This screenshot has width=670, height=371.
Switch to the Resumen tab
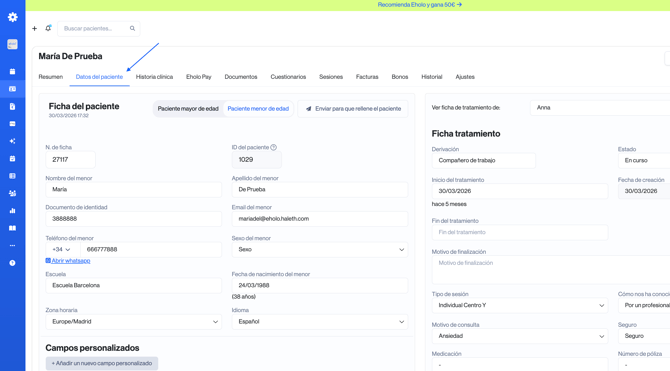coord(50,77)
